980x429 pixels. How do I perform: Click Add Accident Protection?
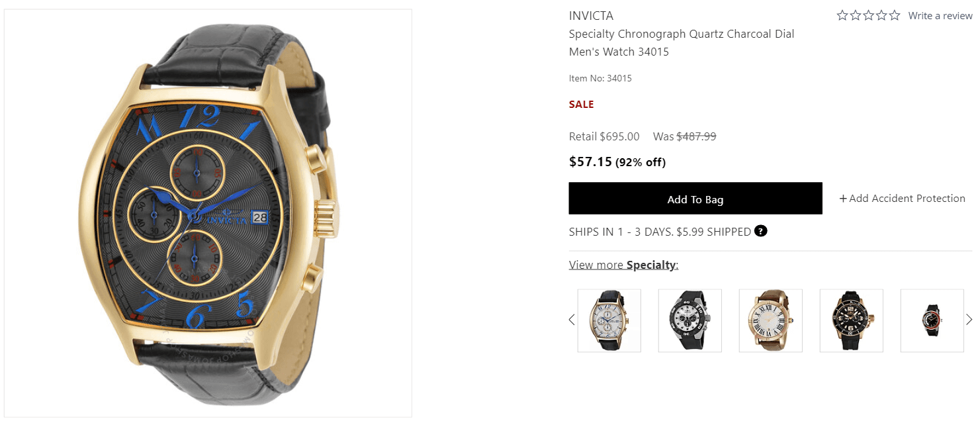(x=902, y=199)
